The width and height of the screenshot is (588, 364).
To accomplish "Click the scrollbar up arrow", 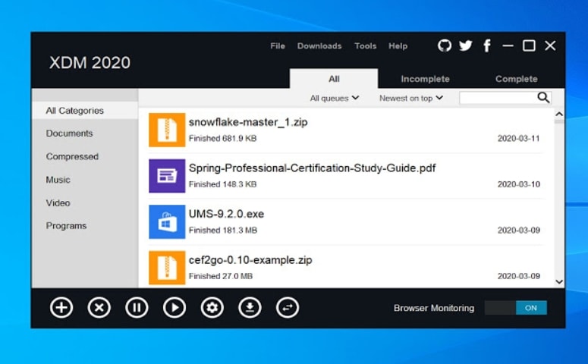I will click(x=559, y=115).
